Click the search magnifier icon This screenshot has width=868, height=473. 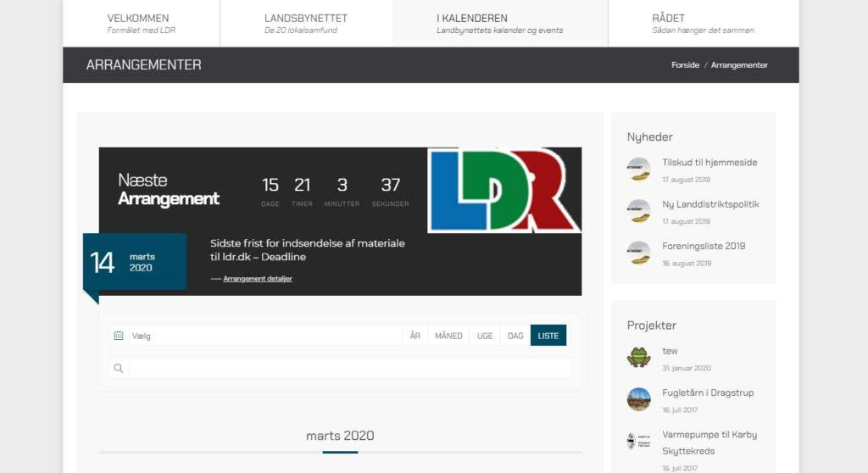click(x=119, y=369)
